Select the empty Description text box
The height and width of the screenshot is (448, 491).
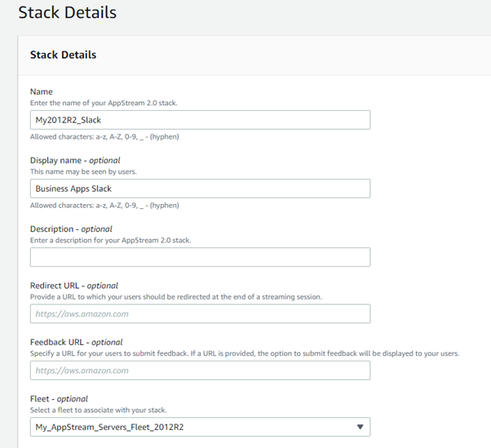click(200, 257)
